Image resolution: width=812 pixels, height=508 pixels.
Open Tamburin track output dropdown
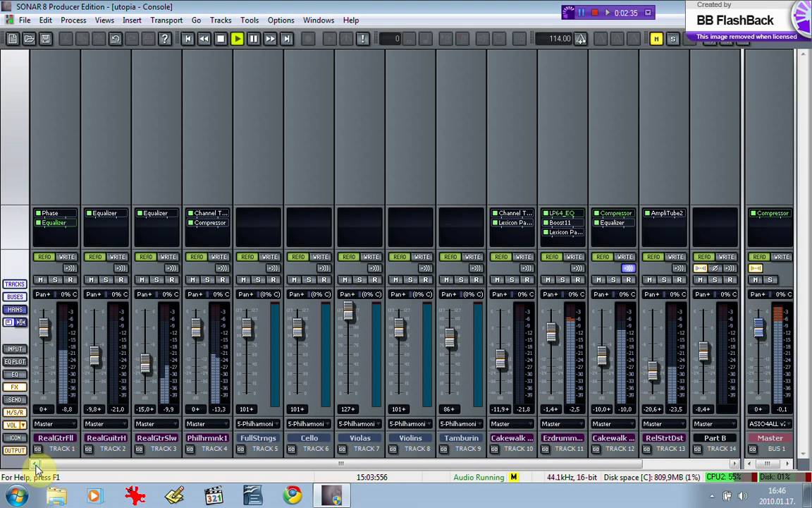(x=461, y=424)
